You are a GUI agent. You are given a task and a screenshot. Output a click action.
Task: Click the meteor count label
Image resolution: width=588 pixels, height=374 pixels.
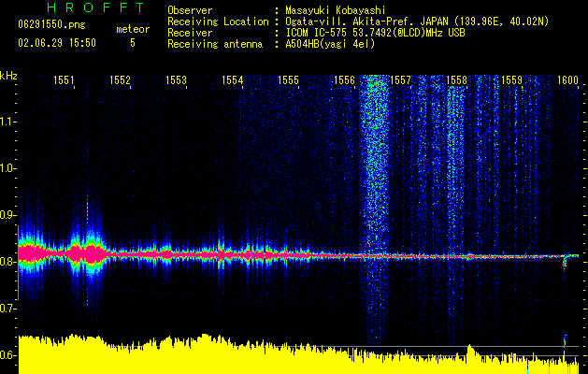(x=133, y=29)
